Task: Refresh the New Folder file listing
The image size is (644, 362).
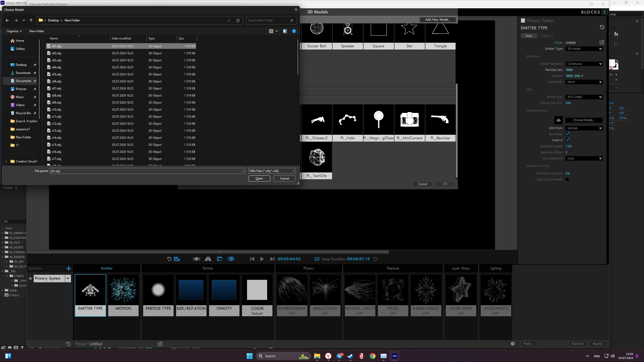Action: click(x=238, y=20)
